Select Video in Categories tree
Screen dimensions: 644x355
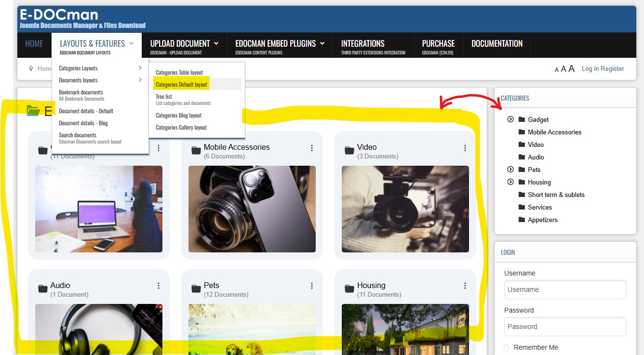point(536,145)
